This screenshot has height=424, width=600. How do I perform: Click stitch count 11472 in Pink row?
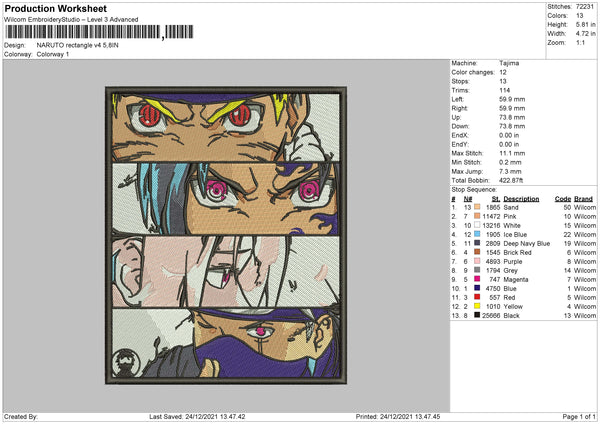(x=491, y=217)
